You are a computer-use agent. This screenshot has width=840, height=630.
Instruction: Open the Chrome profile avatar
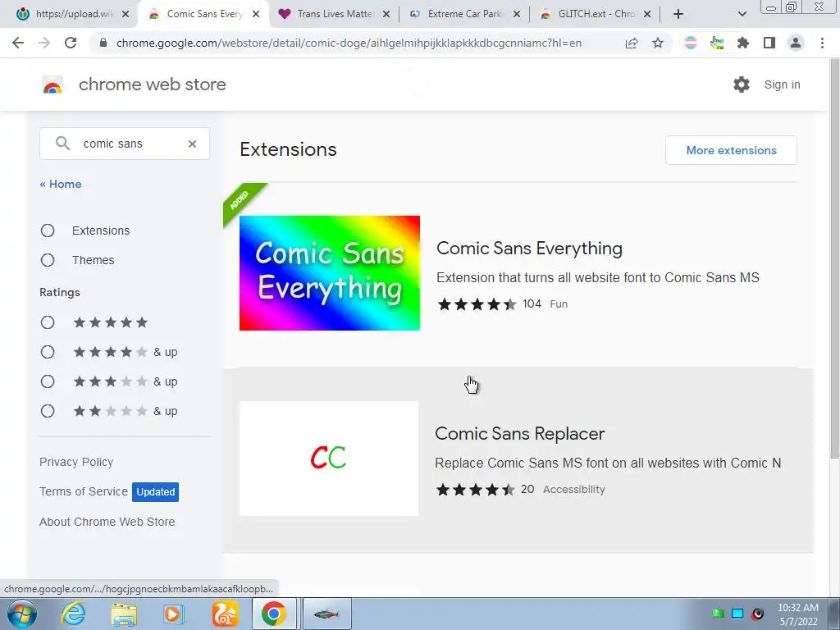796,43
